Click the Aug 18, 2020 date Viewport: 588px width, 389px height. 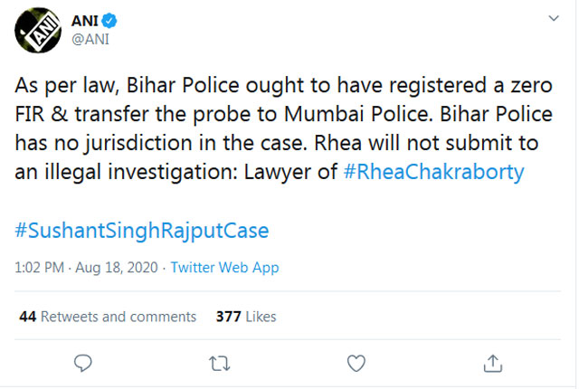117,268
